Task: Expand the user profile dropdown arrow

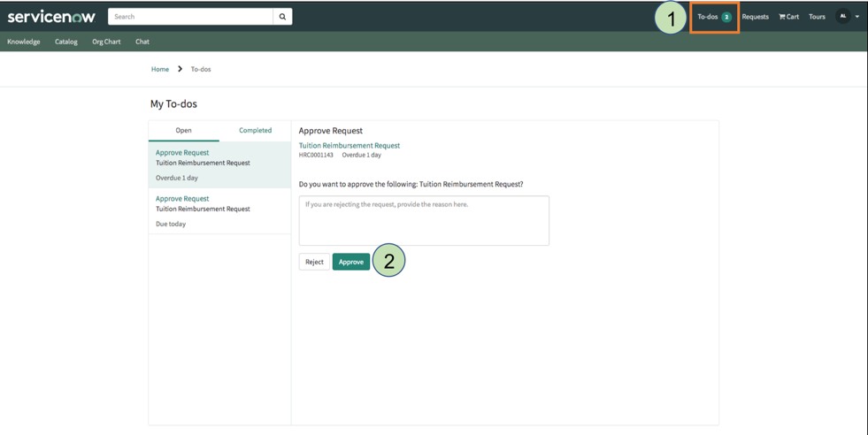Action: [857, 17]
